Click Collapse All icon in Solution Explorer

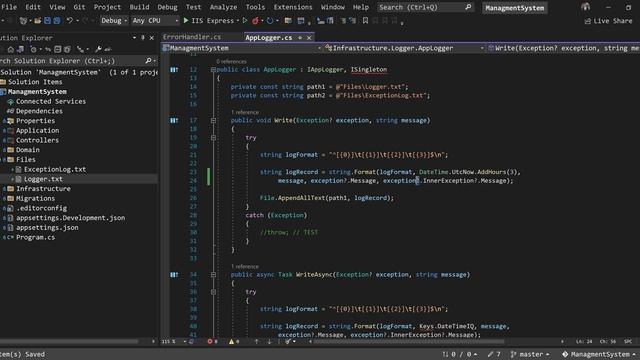click(x=58, y=49)
